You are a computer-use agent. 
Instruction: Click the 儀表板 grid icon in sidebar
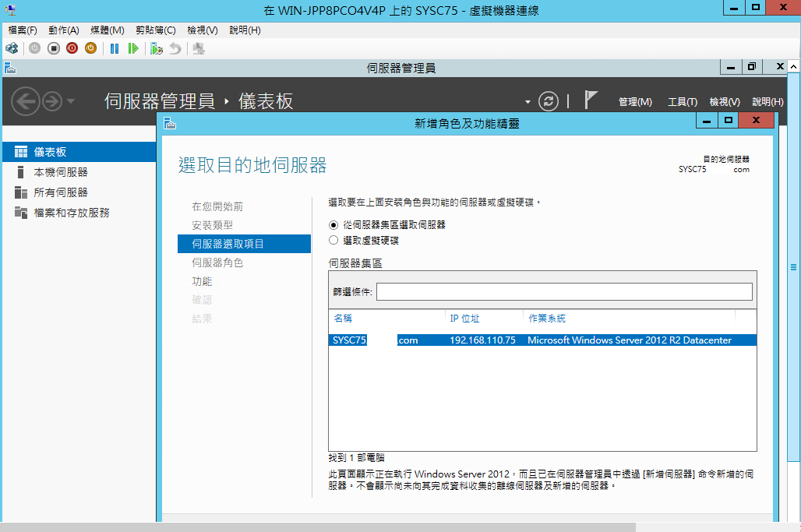pyautogui.click(x=21, y=152)
